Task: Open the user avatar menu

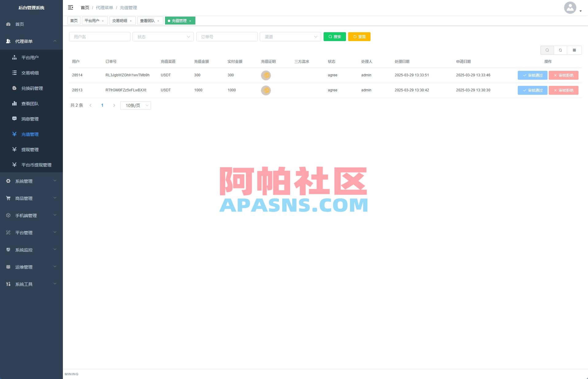Action: coord(570,8)
